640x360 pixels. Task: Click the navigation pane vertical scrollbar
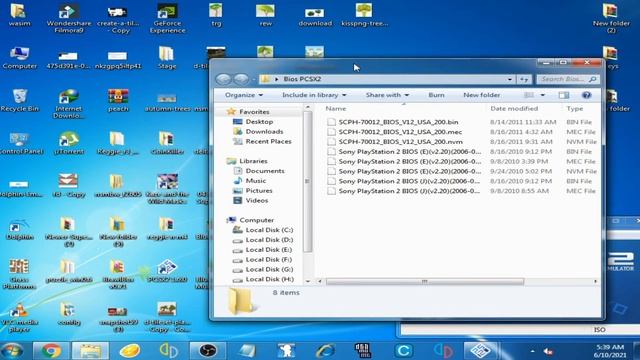point(307,182)
